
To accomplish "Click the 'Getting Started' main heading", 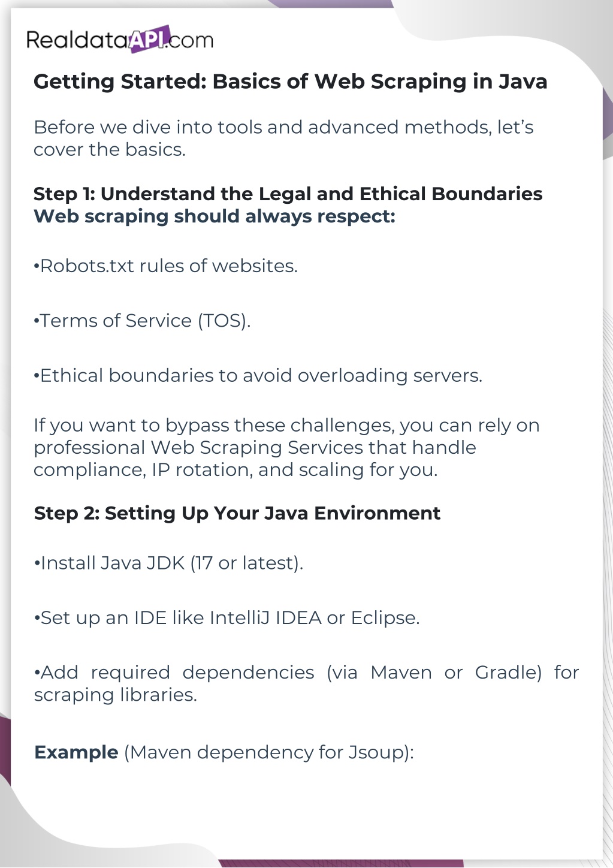I will 290,82.
